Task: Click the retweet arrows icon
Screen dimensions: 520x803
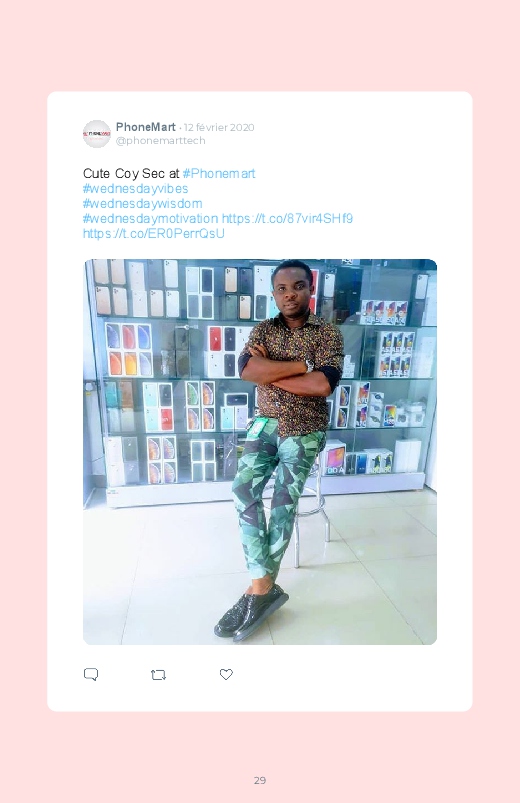Action: (158, 675)
